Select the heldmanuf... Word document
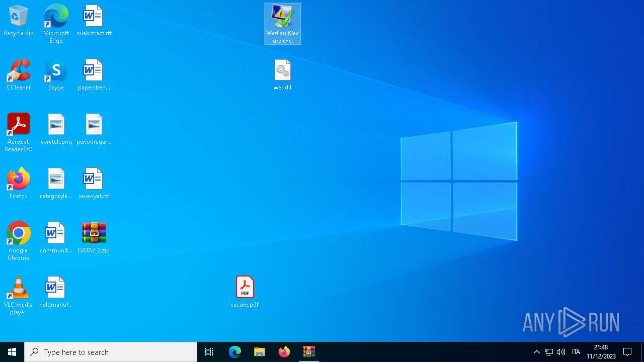The image size is (644, 362). click(56, 293)
